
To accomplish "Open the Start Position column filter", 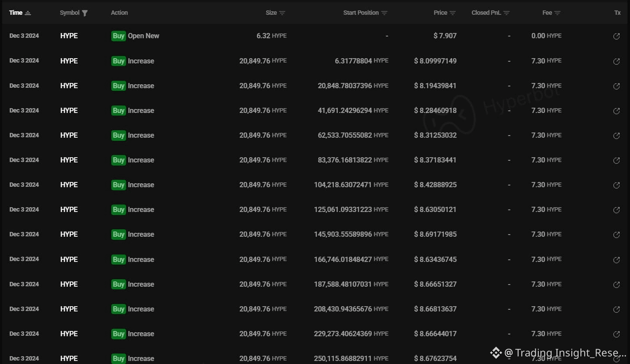I will tap(384, 13).
